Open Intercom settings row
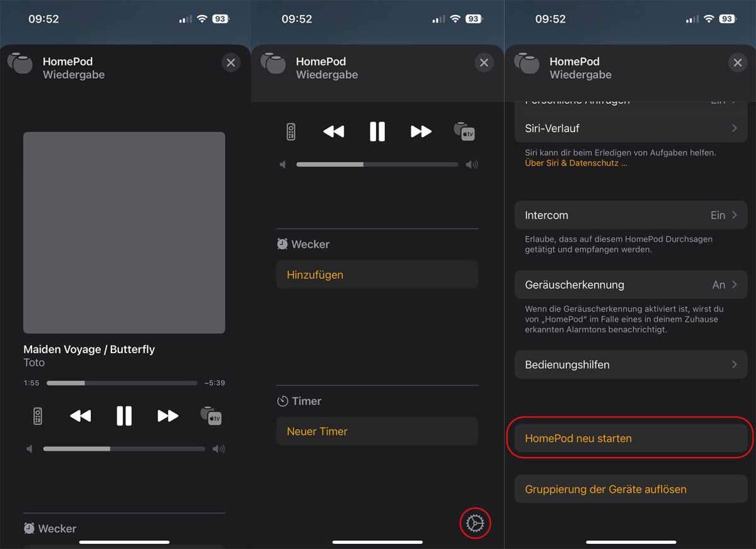The height and width of the screenshot is (549, 756). (x=631, y=215)
